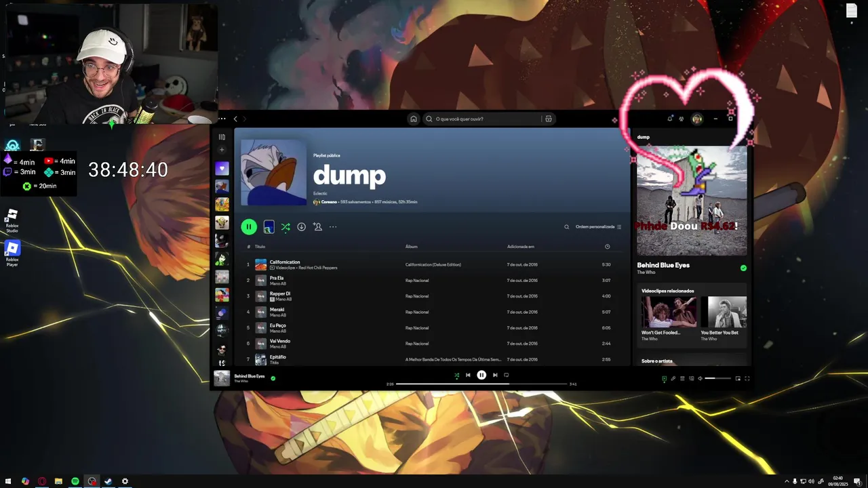This screenshot has width=868, height=488.
Task: Click the search box 'O que você quer ouvir?'
Action: coord(488,119)
